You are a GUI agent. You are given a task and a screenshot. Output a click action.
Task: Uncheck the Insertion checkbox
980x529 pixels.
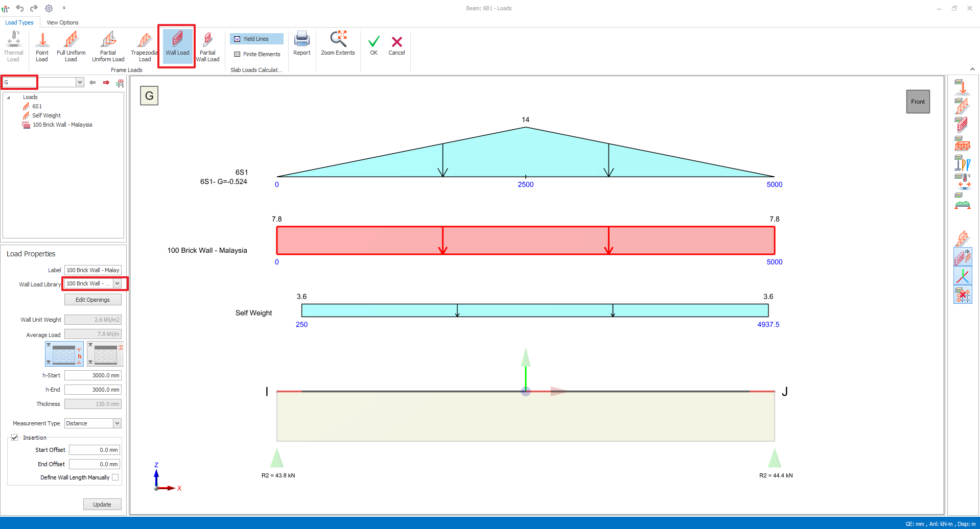click(15, 438)
